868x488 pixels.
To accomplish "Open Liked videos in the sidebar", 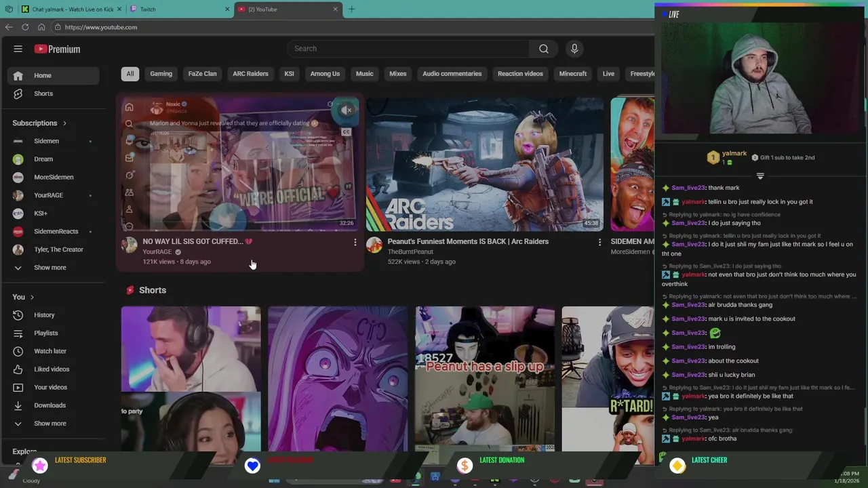I will 54,369.
